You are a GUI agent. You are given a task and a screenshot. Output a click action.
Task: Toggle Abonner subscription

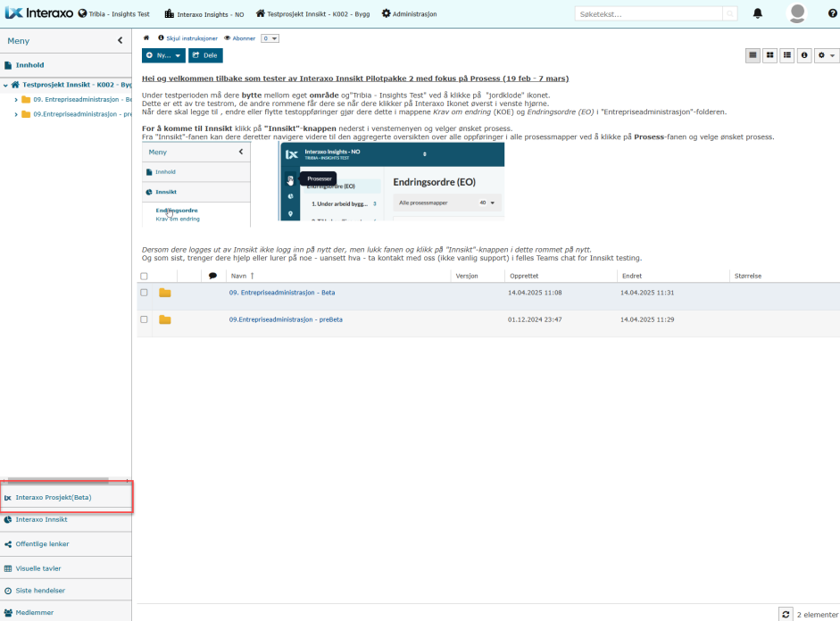pos(239,38)
